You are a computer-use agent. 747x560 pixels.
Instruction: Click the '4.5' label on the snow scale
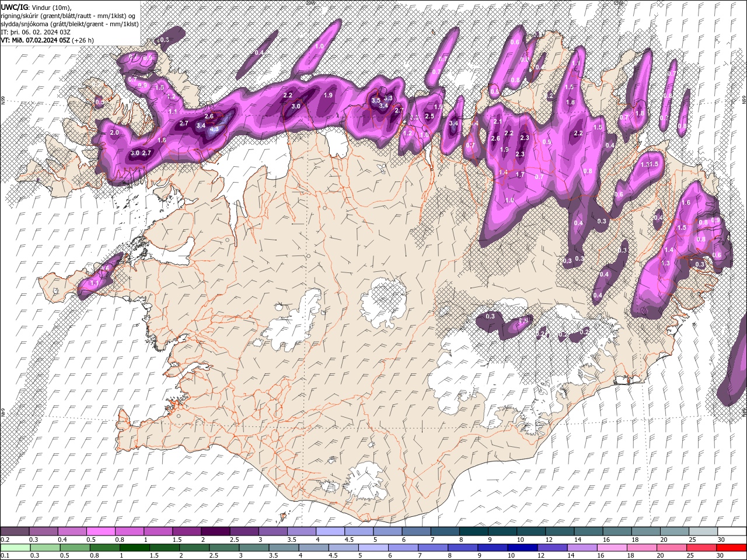(x=349, y=540)
